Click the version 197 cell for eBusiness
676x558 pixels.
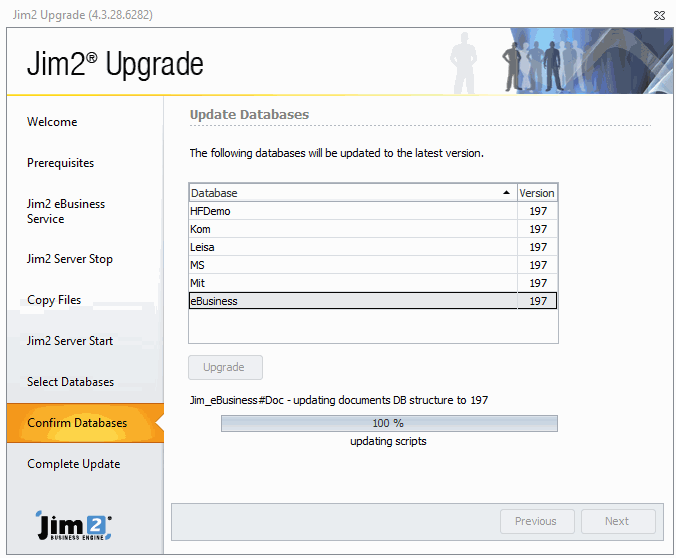click(538, 301)
